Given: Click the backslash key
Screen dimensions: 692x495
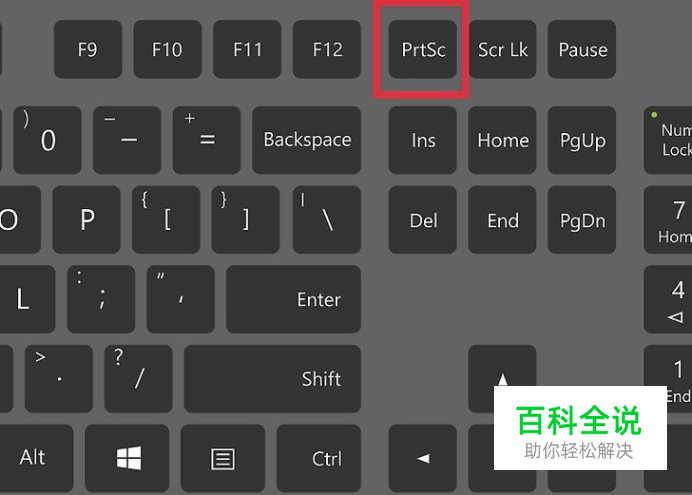Looking at the screenshot, I should 327,220.
